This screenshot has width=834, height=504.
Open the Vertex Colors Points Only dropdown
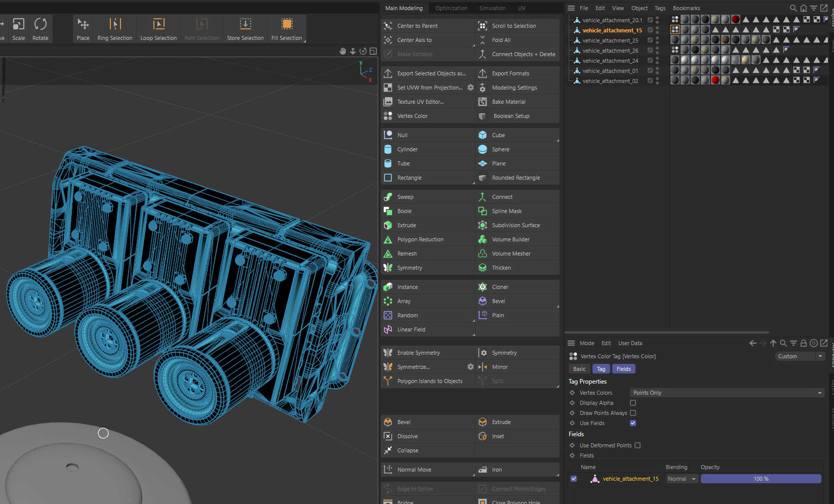[x=727, y=393]
